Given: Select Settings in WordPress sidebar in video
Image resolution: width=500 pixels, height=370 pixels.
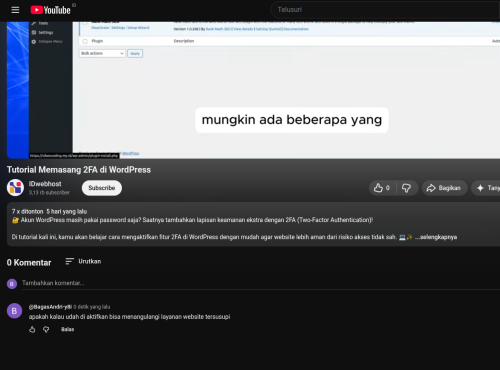Looking at the screenshot, I should [43, 32].
